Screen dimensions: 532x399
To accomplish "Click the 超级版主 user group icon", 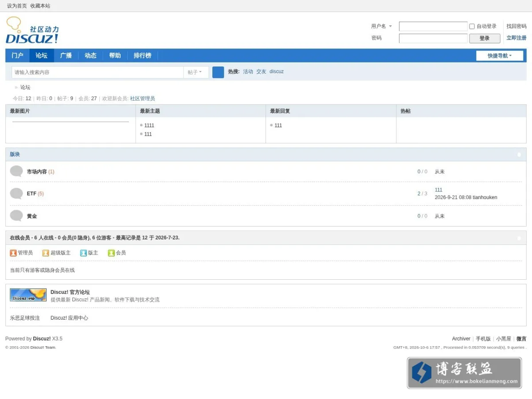I will (x=46, y=253).
